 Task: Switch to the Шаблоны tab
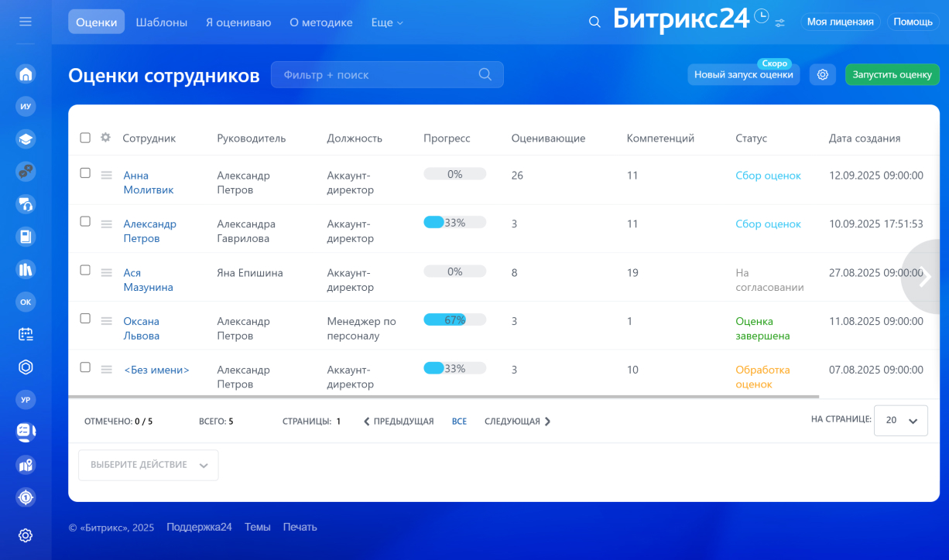(161, 22)
